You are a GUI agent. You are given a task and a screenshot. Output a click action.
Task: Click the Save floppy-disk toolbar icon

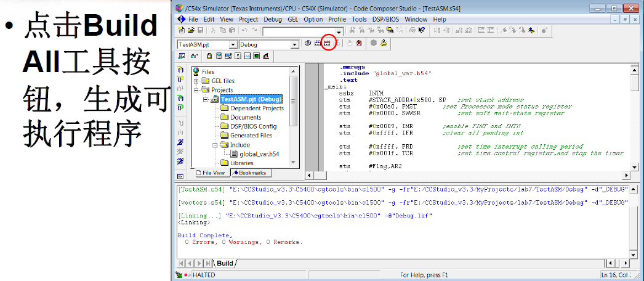[x=201, y=30]
